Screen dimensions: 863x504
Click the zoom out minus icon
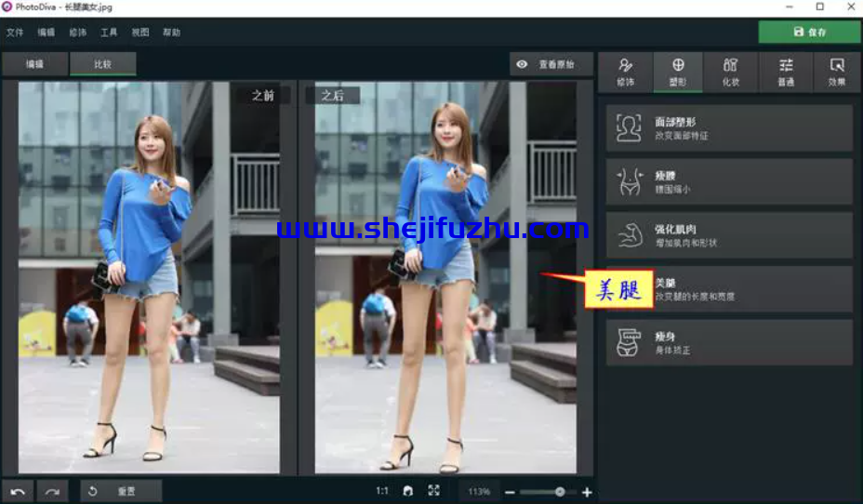tap(510, 492)
